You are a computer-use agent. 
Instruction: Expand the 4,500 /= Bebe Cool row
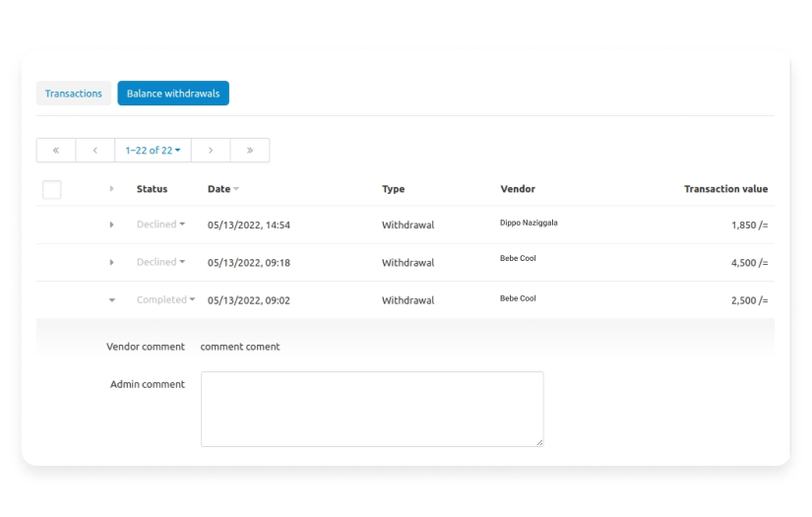(111, 263)
